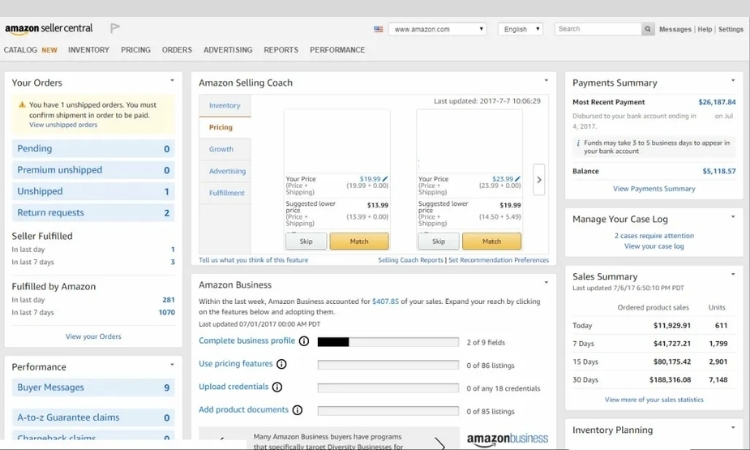Image resolution: width=750 pixels, height=450 pixels.
Task: Open info icon next to Use pricing features
Action: pyautogui.click(x=281, y=364)
